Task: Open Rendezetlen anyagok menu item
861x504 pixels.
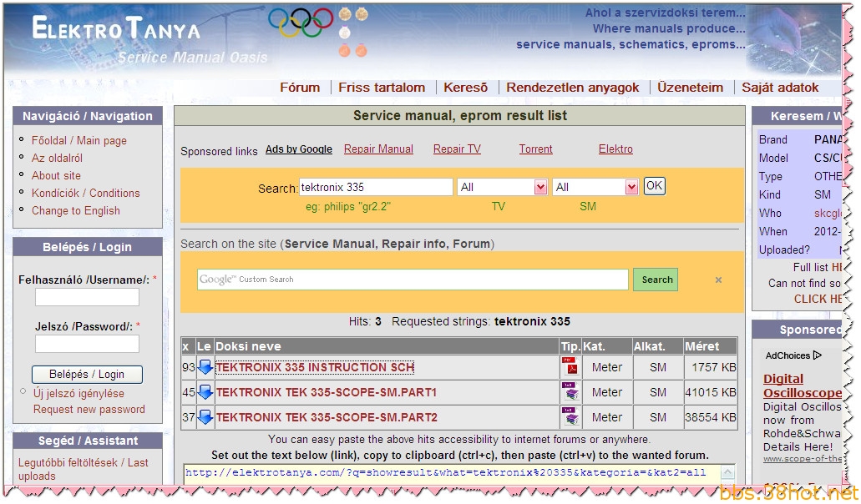Action: (x=573, y=88)
